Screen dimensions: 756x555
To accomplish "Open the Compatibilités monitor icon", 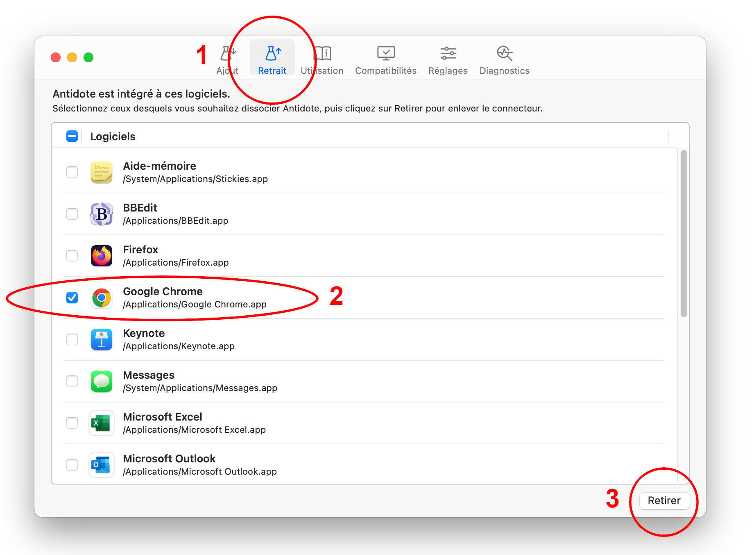I will [x=385, y=53].
